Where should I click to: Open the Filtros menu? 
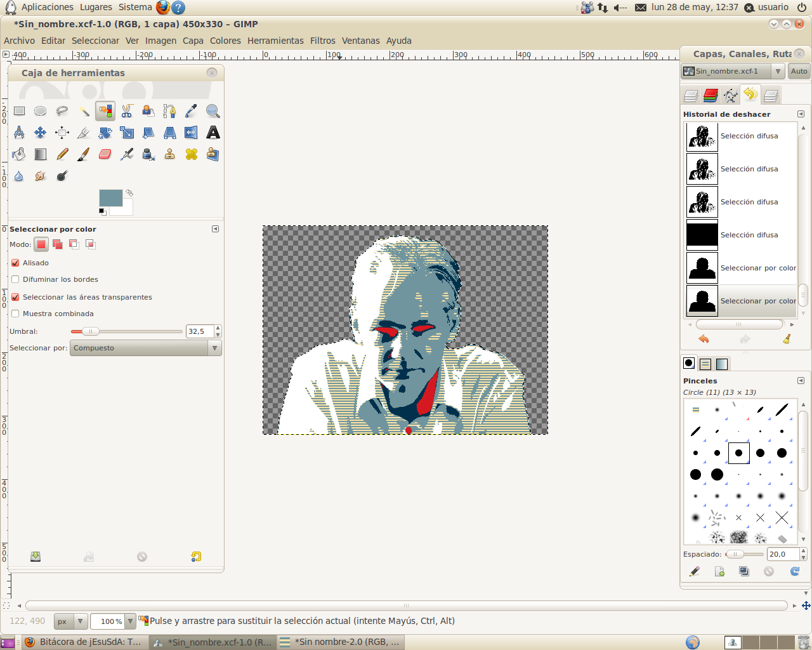pyautogui.click(x=322, y=41)
